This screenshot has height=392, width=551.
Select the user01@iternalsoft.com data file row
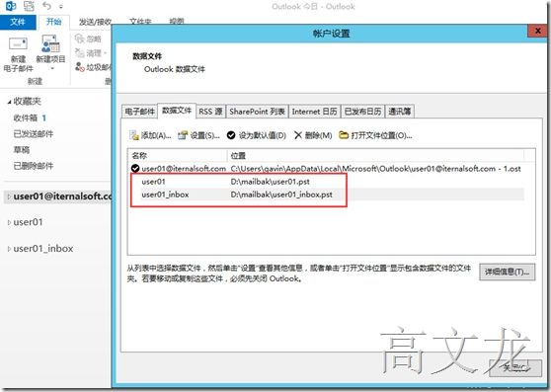(x=327, y=169)
